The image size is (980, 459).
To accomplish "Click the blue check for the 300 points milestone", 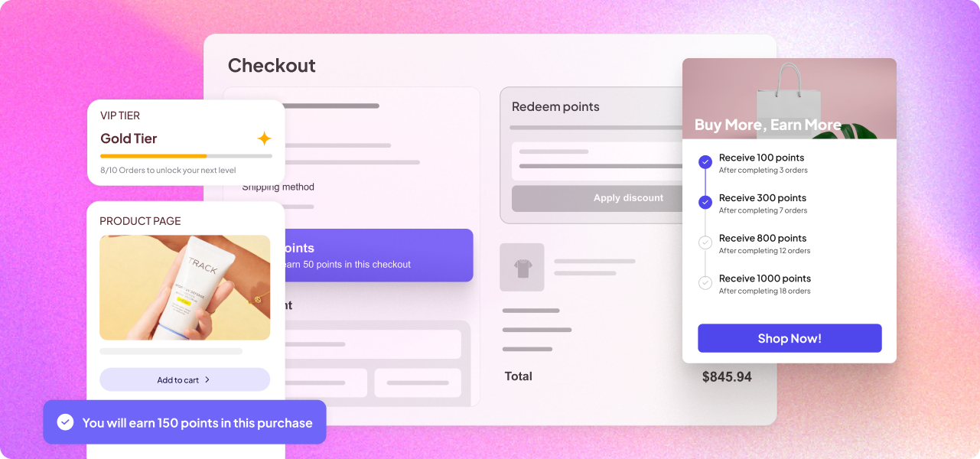I will pos(705,202).
